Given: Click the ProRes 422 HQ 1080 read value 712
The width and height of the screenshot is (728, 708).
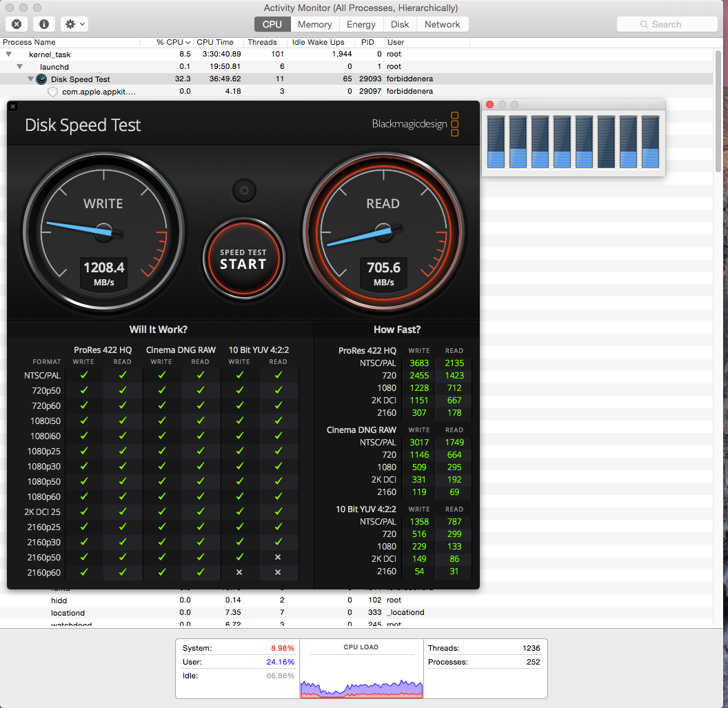Looking at the screenshot, I should click(x=454, y=387).
